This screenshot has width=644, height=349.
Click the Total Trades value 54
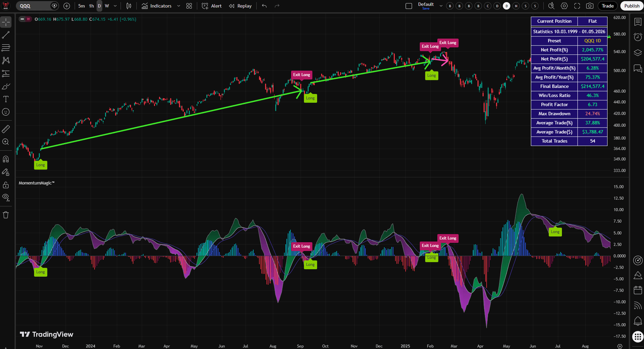click(x=592, y=141)
